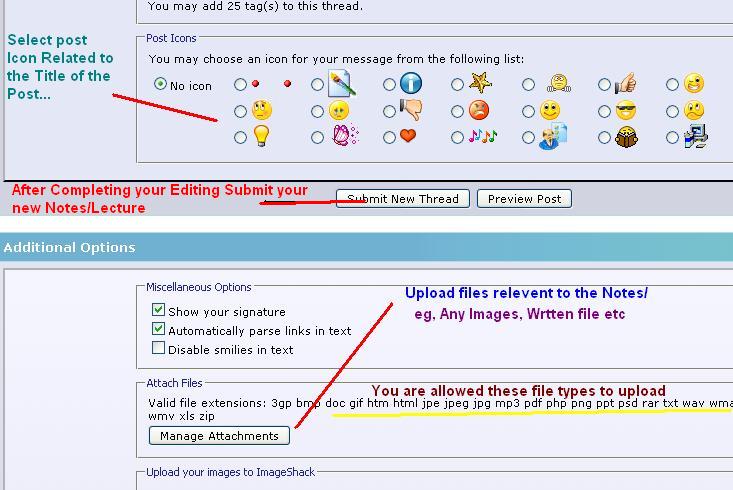
Task: Choose the radio button next to the gold star
Action: tap(457, 84)
